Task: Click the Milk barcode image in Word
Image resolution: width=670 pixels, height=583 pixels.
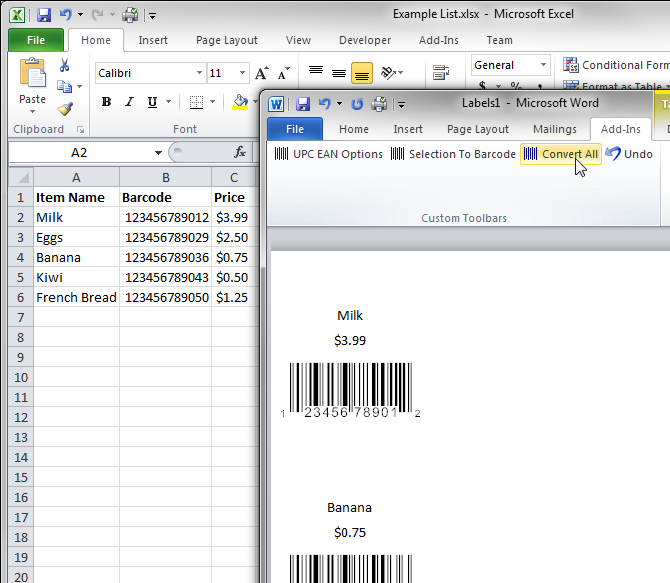Action: (x=350, y=390)
